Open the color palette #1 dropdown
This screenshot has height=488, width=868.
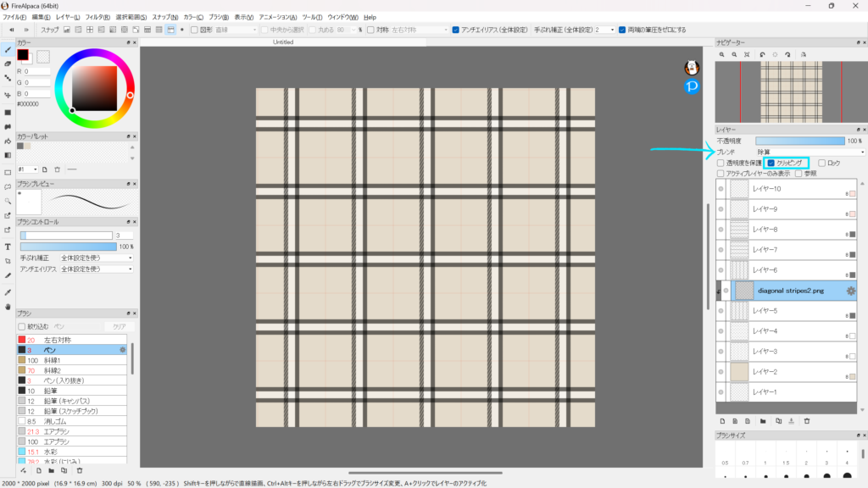[x=28, y=169]
